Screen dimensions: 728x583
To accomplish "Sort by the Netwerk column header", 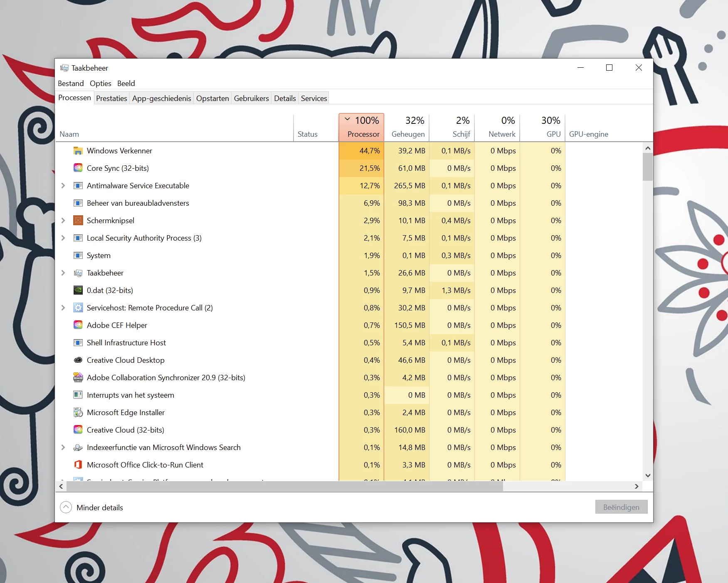I will click(497, 128).
